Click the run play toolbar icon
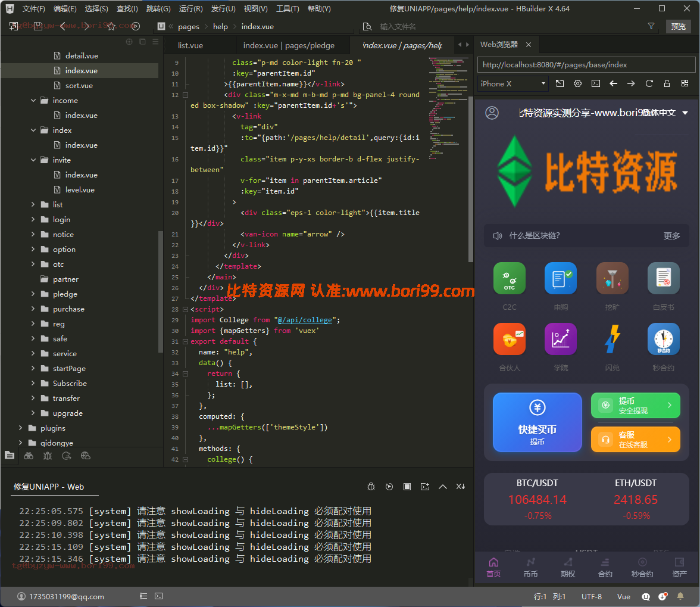 click(136, 26)
